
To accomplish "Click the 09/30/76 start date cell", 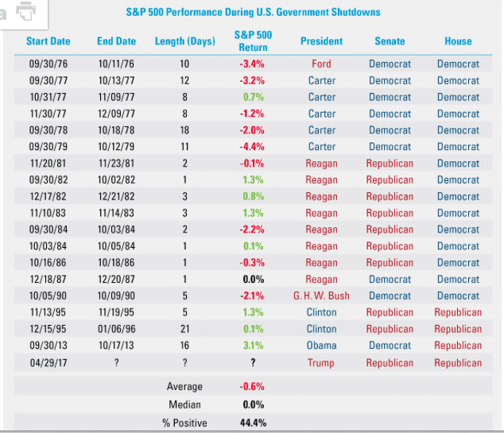I will point(48,64).
